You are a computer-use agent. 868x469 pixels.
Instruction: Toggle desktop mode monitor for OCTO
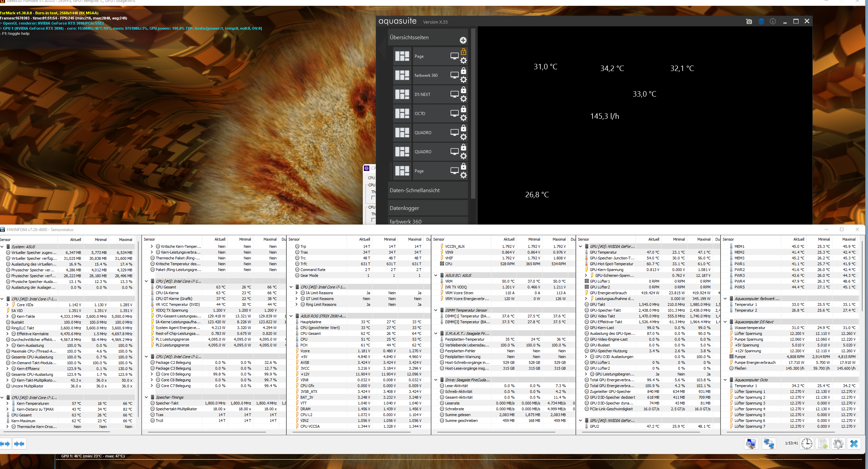coord(454,113)
